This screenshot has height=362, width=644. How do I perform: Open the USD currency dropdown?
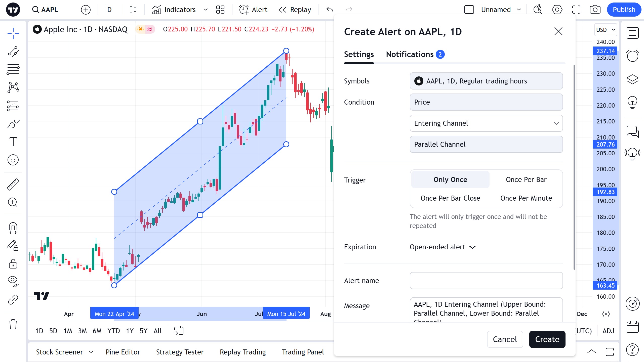[605, 30]
